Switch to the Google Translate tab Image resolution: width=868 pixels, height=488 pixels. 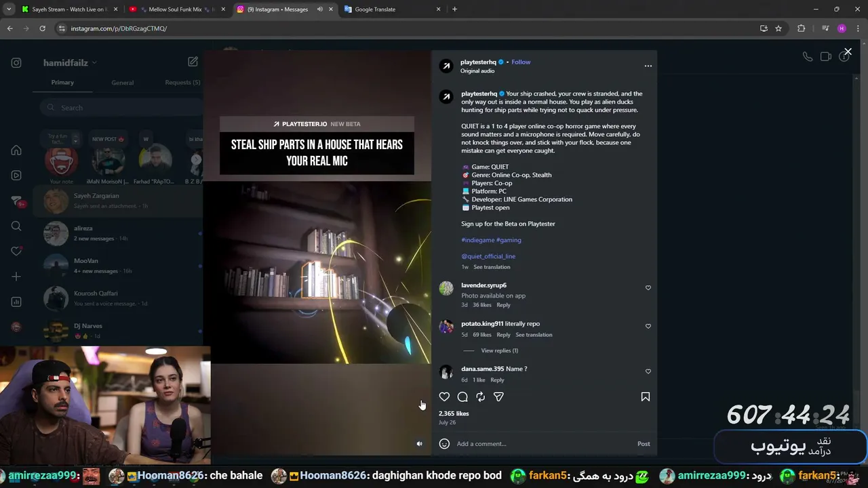click(x=392, y=9)
